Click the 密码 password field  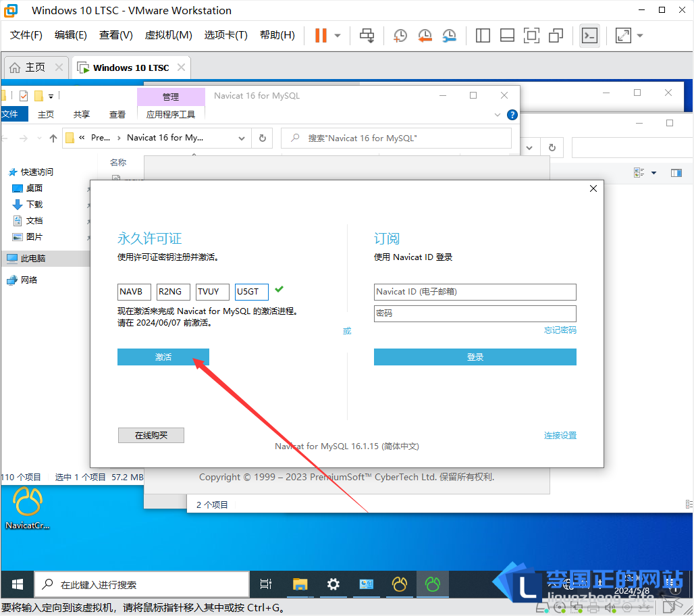point(475,313)
